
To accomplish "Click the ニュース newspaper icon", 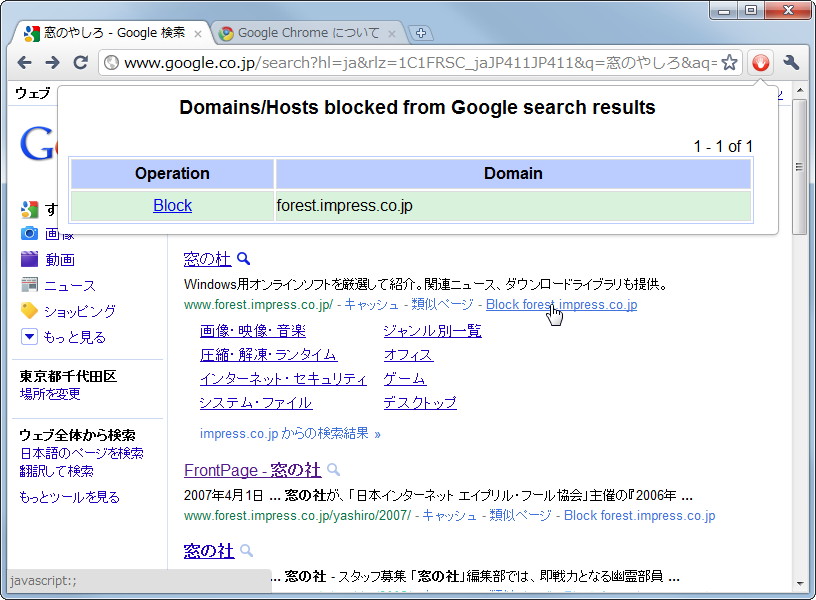I will tap(30, 285).
